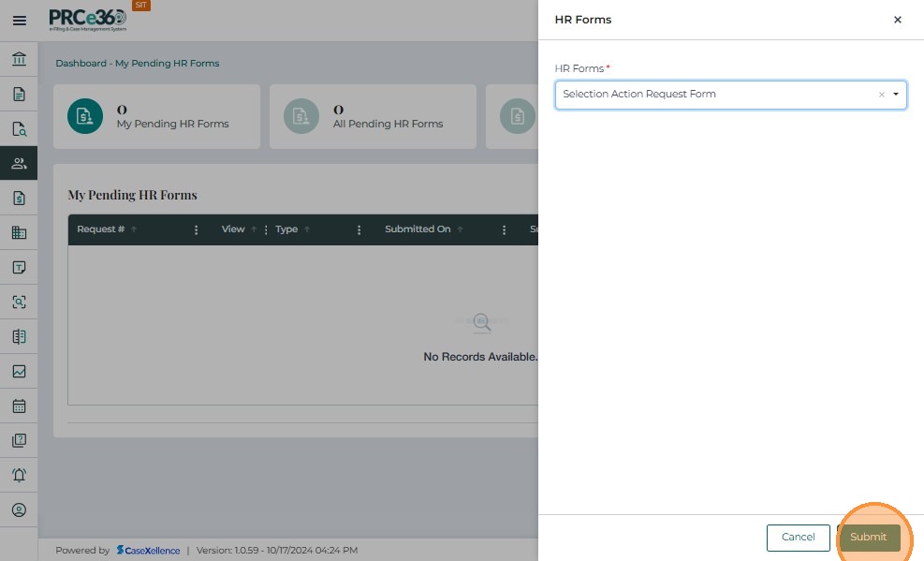The height and width of the screenshot is (561, 924).
Task: Open the book ledger sidebar icon
Action: 19,336
